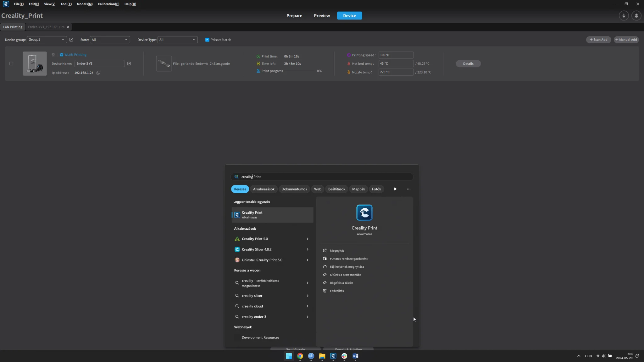
Task: Click Creality Print icon in taskbar
Action: coord(333,356)
